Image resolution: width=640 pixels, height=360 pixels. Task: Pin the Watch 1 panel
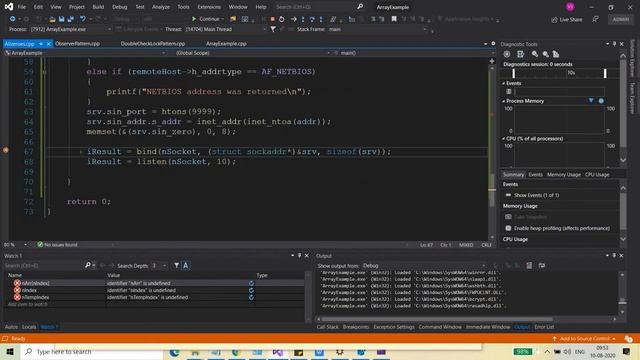300,256
